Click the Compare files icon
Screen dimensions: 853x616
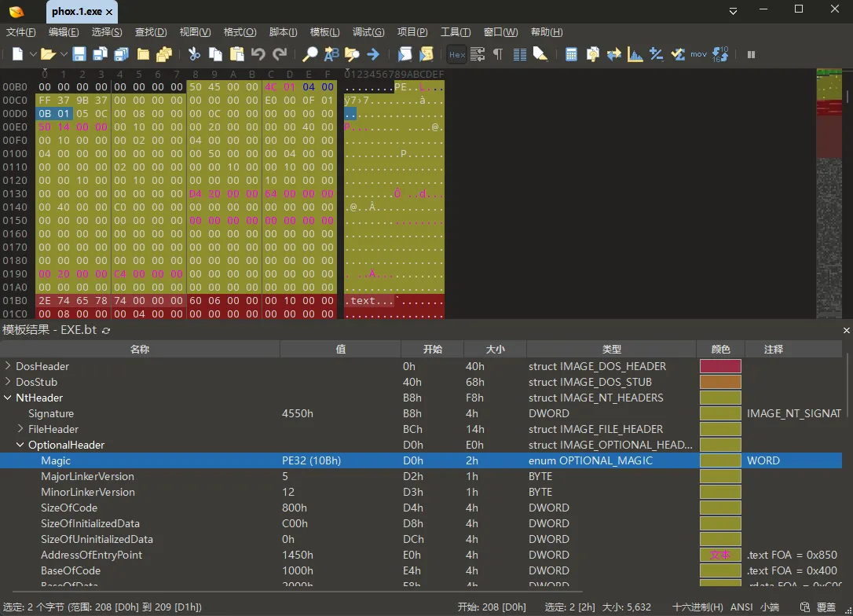pos(592,54)
